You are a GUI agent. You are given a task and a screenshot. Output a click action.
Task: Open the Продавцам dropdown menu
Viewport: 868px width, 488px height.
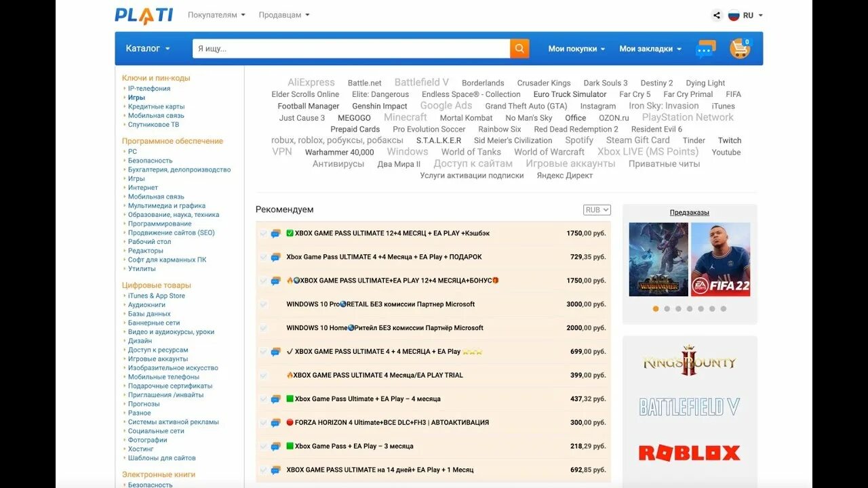click(x=284, y=15)
